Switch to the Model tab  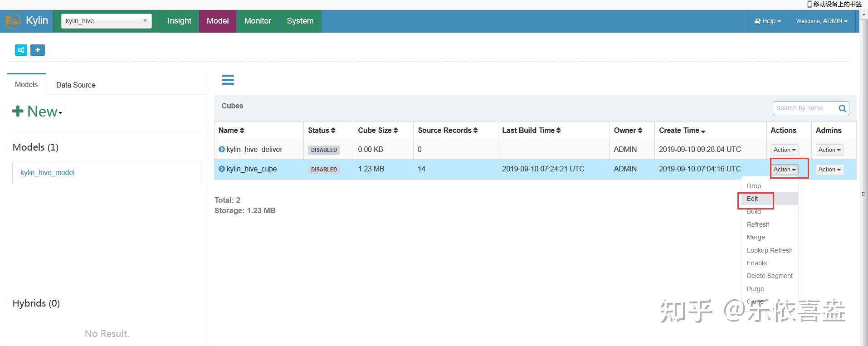218,21
